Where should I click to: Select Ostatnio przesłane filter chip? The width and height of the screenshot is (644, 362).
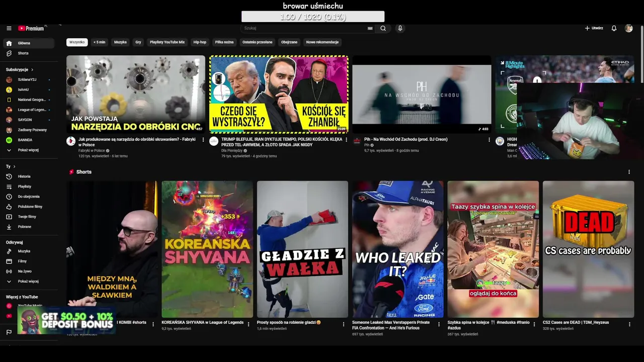coord(257,42)
